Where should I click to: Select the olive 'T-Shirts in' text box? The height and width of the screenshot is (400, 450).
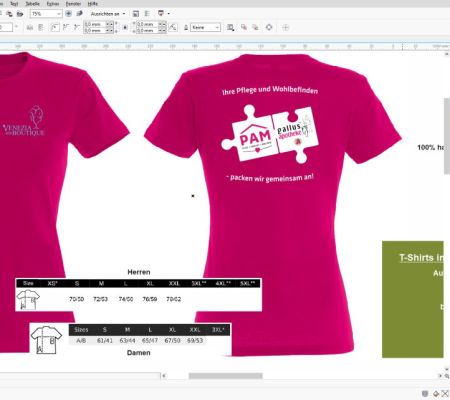click(x=413, y=299)
